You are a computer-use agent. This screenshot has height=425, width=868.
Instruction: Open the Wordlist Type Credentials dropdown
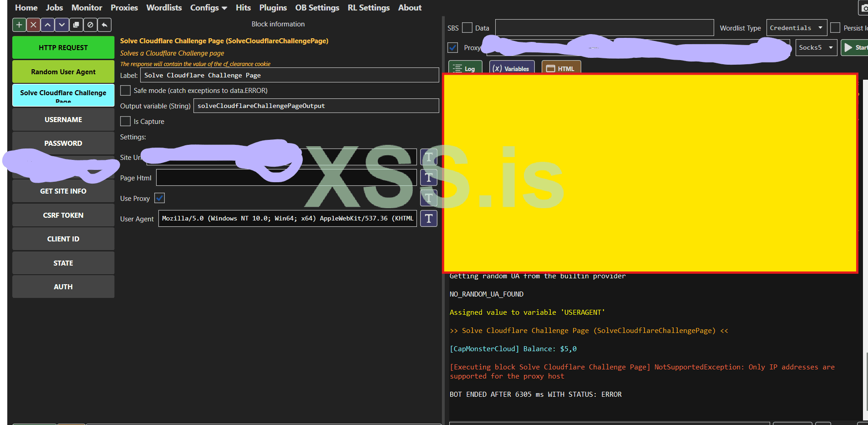(x=797, y=28)
